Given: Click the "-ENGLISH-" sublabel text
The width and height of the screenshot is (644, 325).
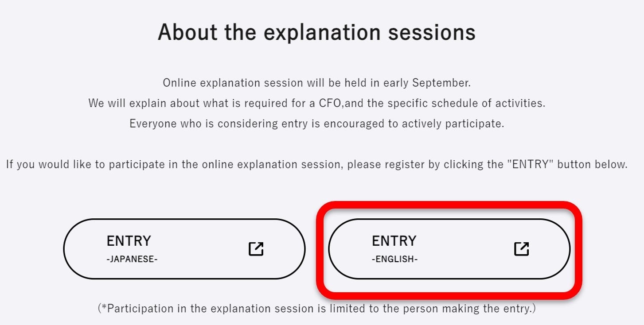Looking at the screenshot, I should pos(394,259).
